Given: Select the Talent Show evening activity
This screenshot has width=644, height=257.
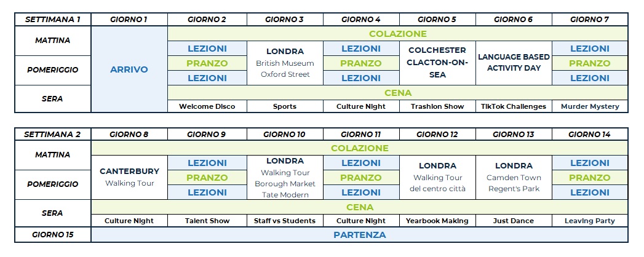Looking at the screenshot, I should coord(207,221).
